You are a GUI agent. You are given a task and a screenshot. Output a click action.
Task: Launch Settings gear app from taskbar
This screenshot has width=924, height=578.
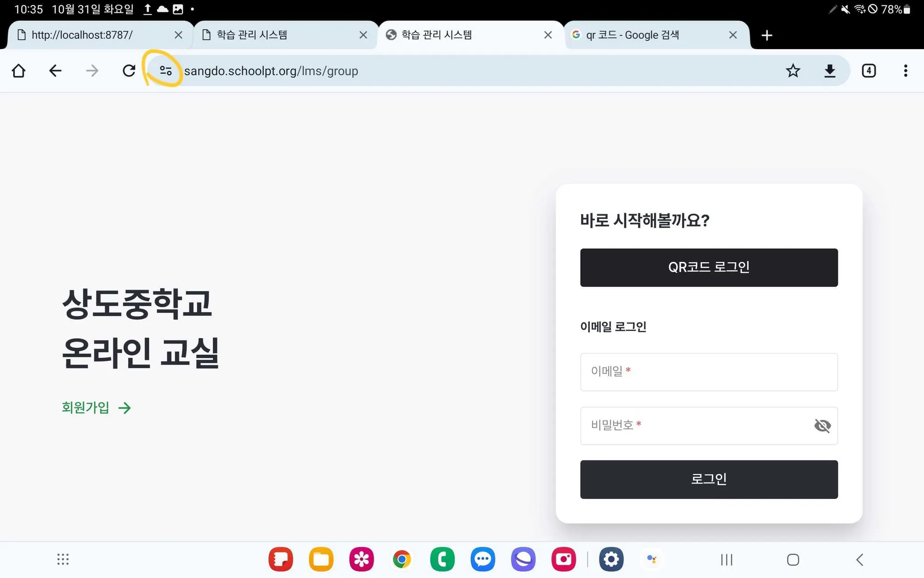[x=611, y=559]
